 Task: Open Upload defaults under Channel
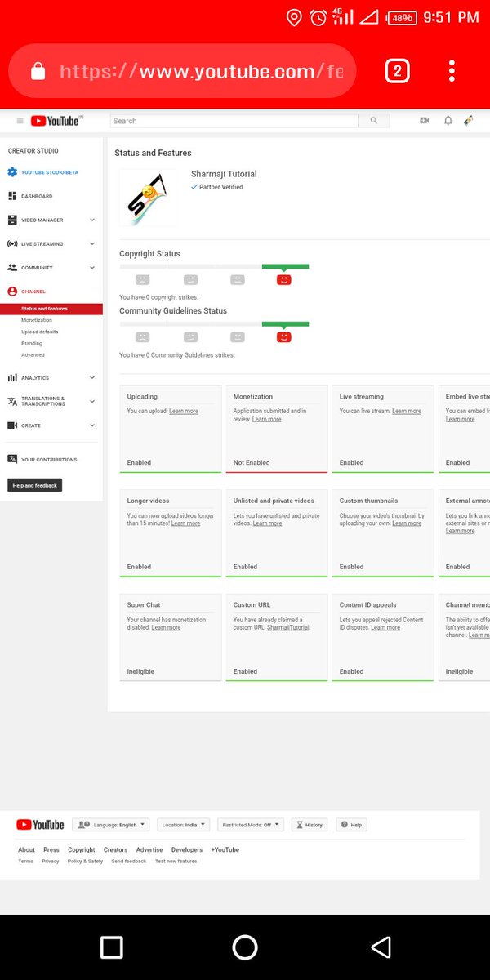tap(39, 332)
